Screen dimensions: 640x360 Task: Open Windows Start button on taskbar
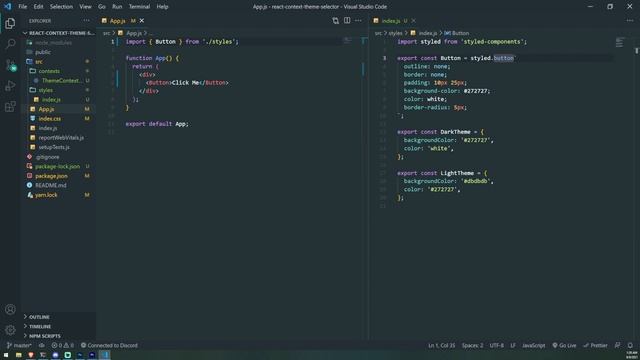click(6, 355)
